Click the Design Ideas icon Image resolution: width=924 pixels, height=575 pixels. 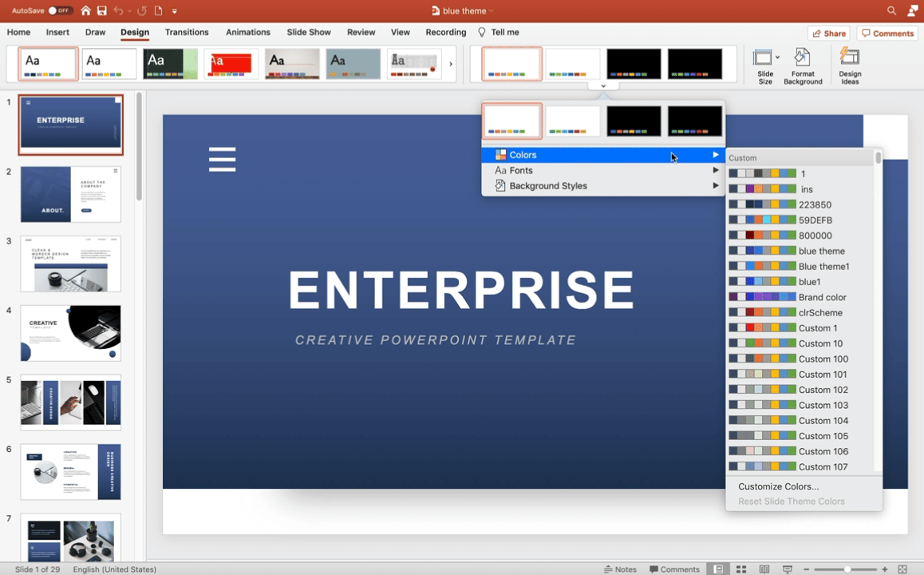point(849,64)
